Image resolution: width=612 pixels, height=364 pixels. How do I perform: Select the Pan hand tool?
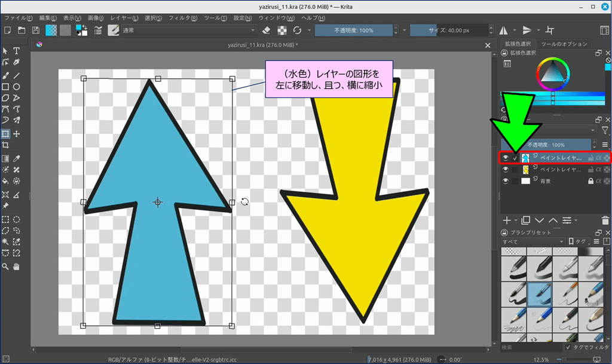(17, 267)
